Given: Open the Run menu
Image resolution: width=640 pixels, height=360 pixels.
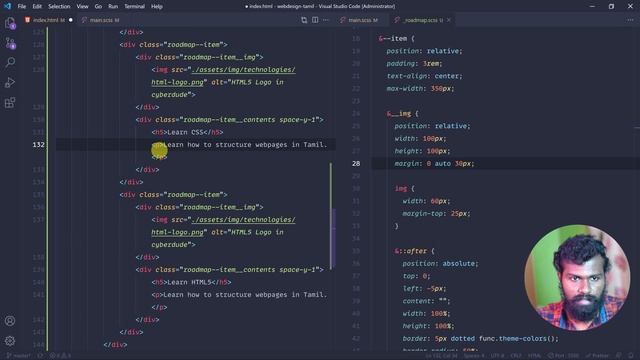Looking at the screenshot, I should coord(113,7).
